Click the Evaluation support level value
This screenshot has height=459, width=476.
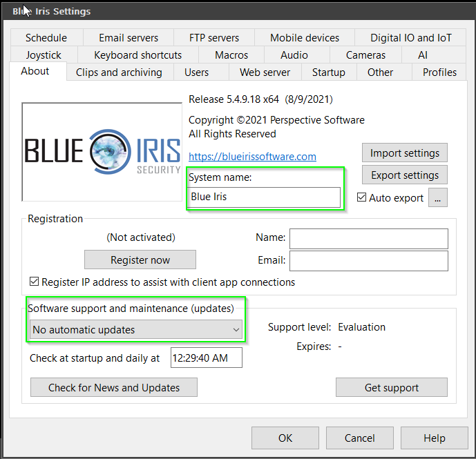[x=361, y=327]
